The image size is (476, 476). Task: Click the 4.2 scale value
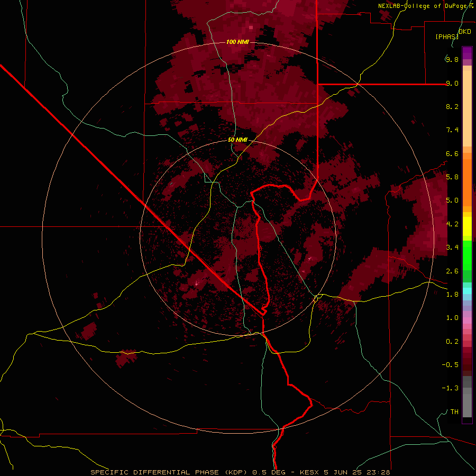(x=452, y=224)
